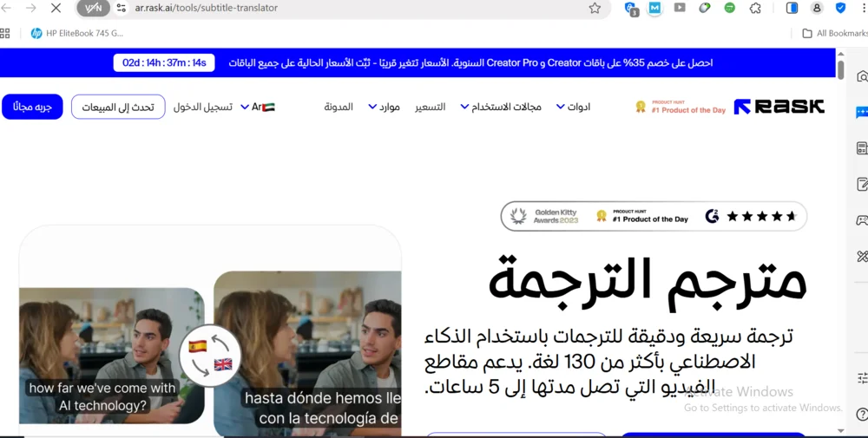Click the countdown timer 02d:14h:37m

coord(164,62)
